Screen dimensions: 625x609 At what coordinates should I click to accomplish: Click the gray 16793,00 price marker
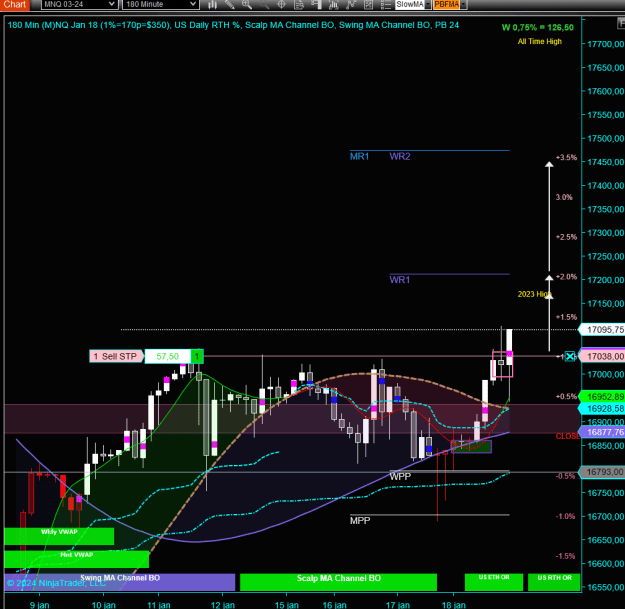[603, 472]
